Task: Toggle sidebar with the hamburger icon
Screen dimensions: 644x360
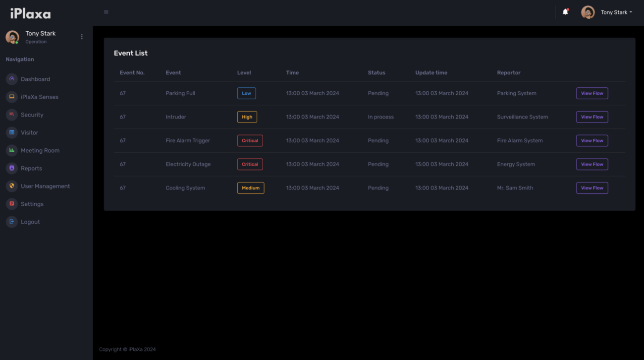Action: pos(106,12)
